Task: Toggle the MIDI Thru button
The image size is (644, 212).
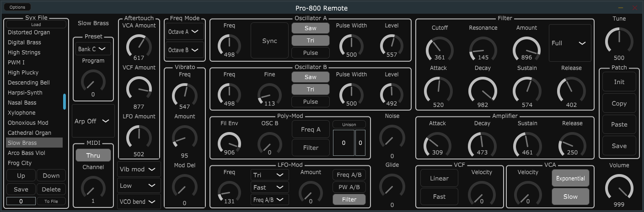Action: tap(93, 155)
